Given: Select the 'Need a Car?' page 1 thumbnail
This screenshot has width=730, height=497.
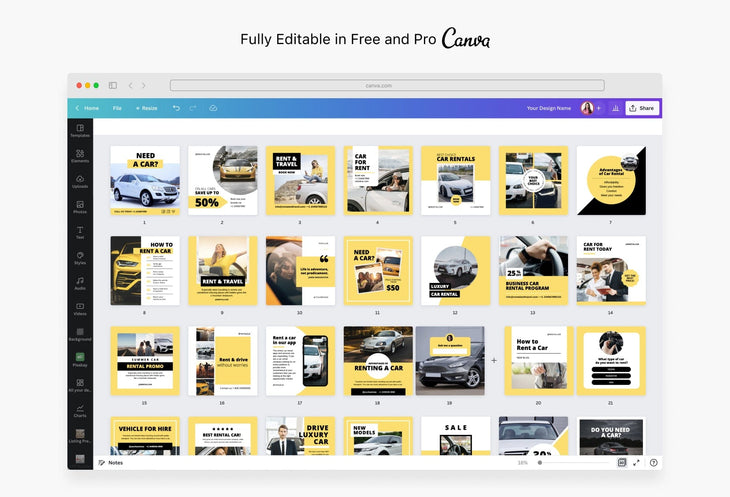Looking at the screenshot, I should (145, 180).
